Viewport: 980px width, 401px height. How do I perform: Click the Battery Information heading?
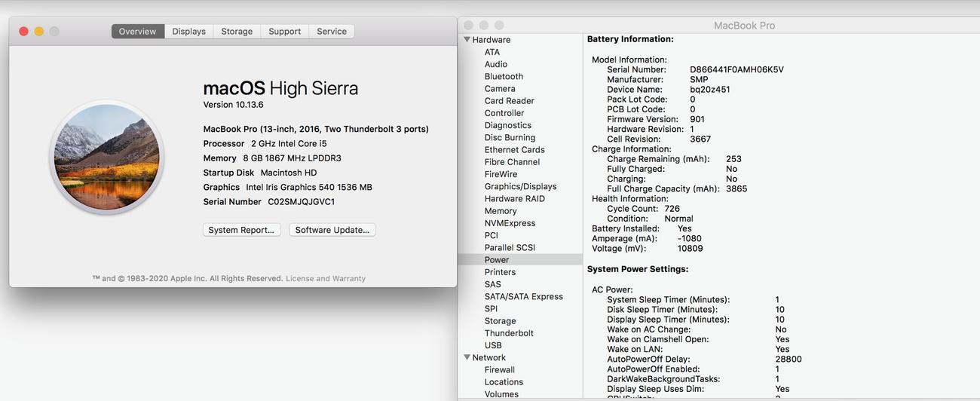tap(630, 39)
